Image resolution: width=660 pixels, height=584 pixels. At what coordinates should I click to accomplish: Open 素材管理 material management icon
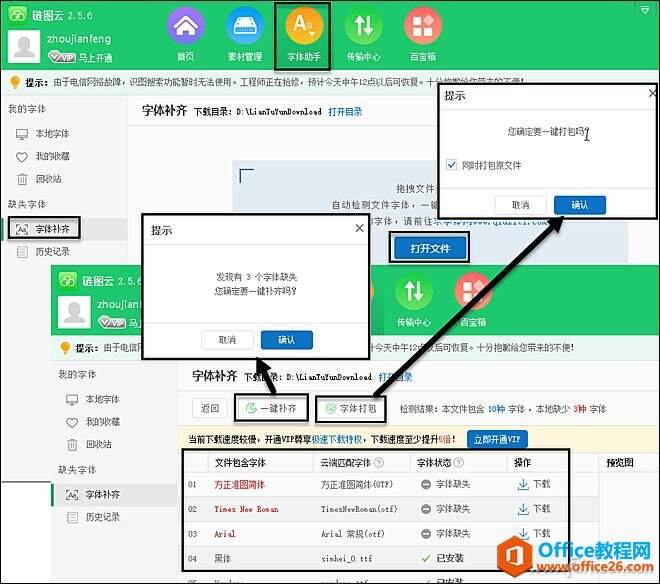point(245,35)
